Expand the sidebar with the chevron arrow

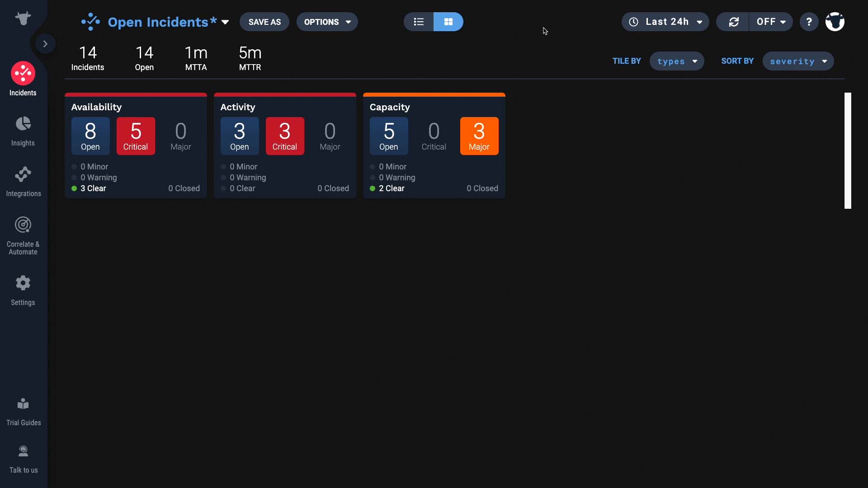click(45, 44)
